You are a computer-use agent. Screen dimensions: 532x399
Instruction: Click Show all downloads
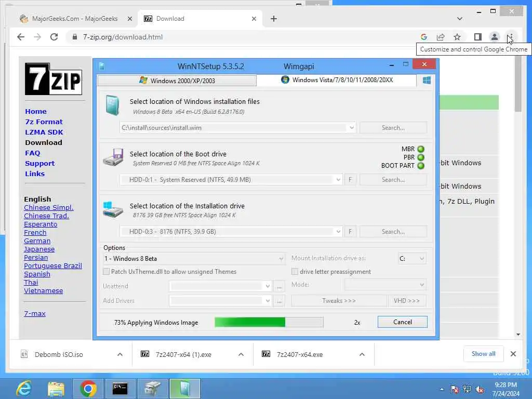(x=484, y=354)
